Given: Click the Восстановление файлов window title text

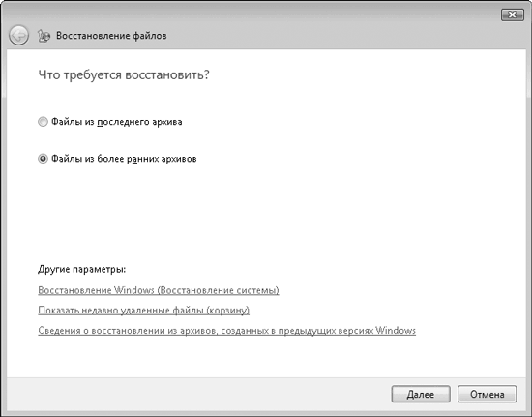Looking at the screenshot, I should (111, 36).
